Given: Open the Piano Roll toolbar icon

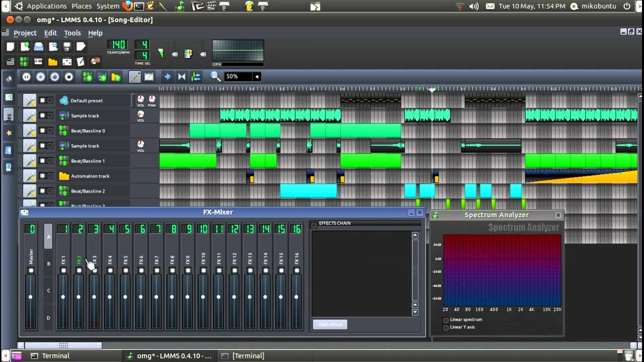Looking at the screenshot, I should click(38, 61).
